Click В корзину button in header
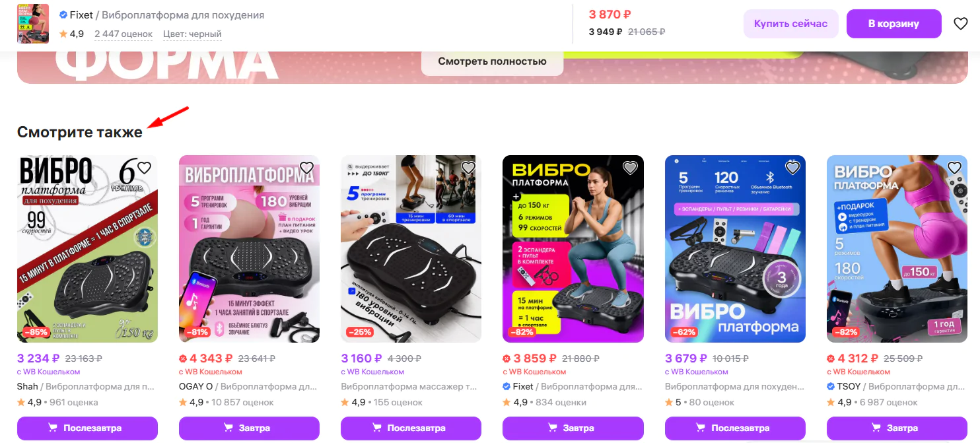980x443 pixels. [893, 24]
